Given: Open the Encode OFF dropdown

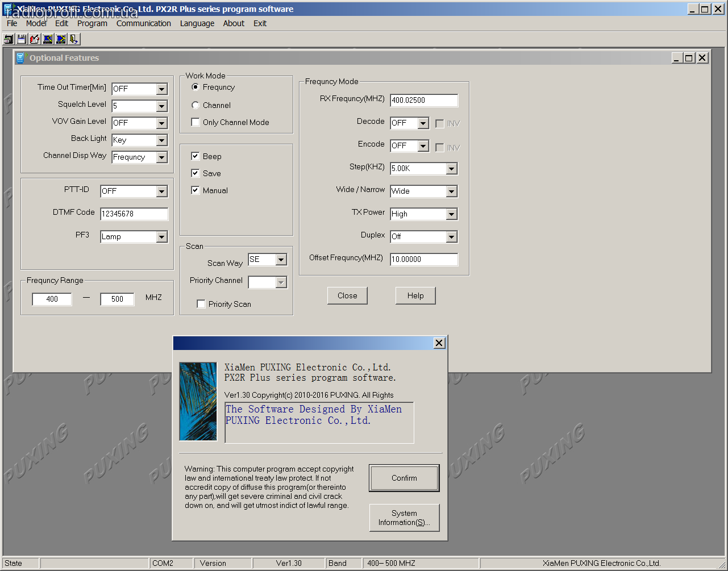Looking at the screenshot, I should 423,146.
